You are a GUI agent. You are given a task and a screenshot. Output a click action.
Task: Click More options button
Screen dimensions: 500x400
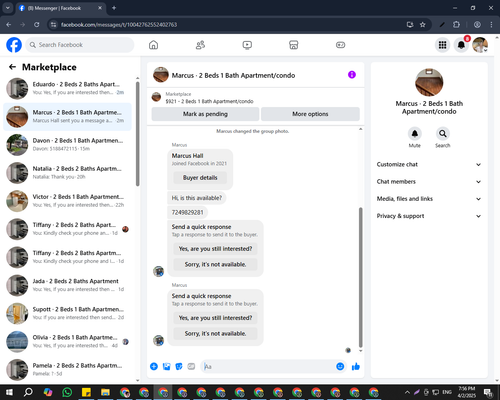(310, 114)
